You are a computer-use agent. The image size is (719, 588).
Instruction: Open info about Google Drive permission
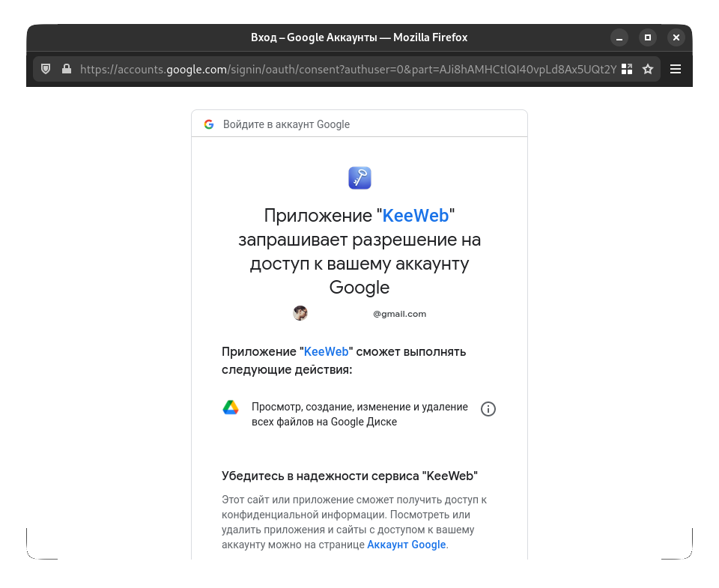coord(488,409)
